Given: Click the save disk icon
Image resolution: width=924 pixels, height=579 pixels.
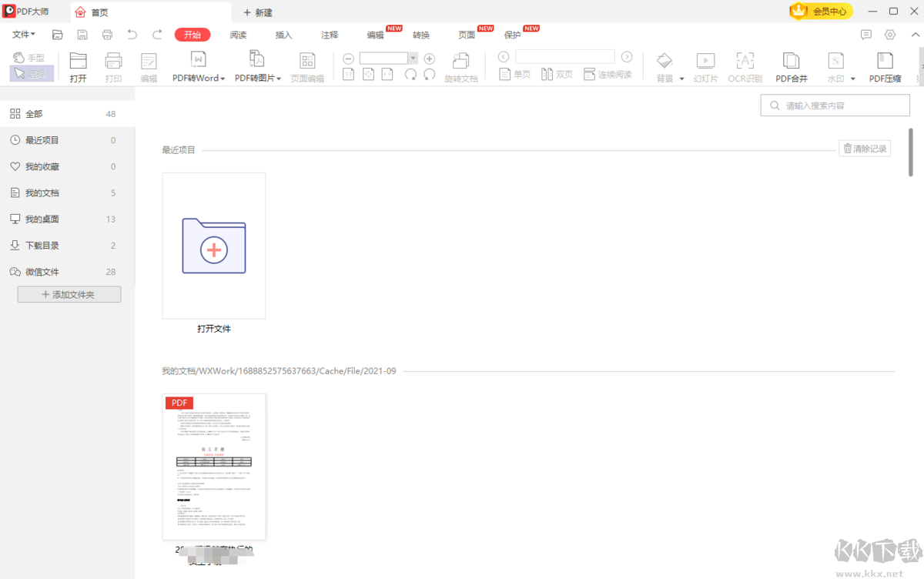Looking at the screenshot, I should (x=82, y=35).
